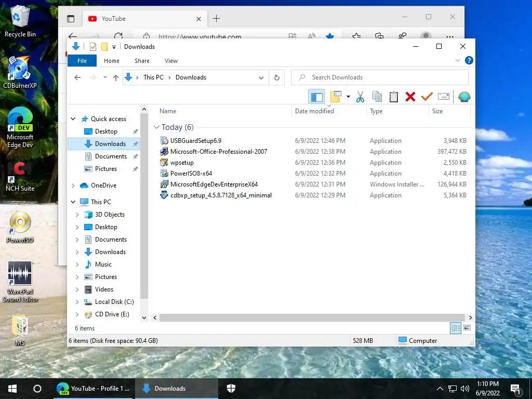Click the navigation pane vertical scrollbar

(144, 206)
